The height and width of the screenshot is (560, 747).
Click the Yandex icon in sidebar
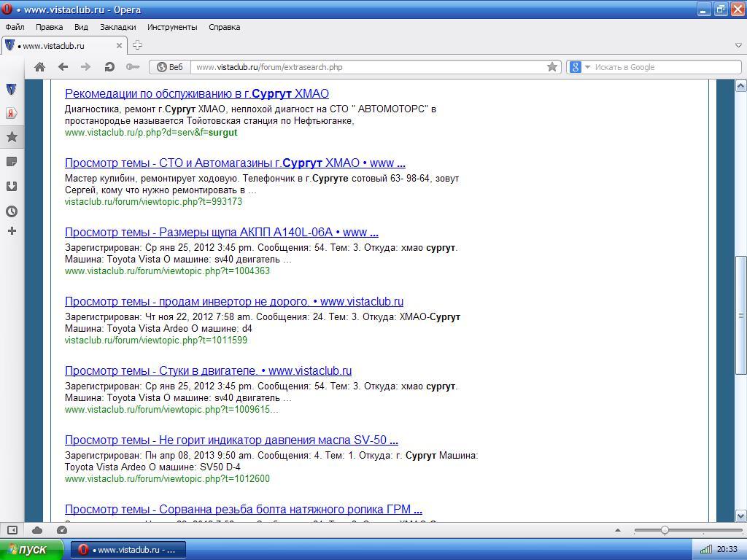click(12, 113)
